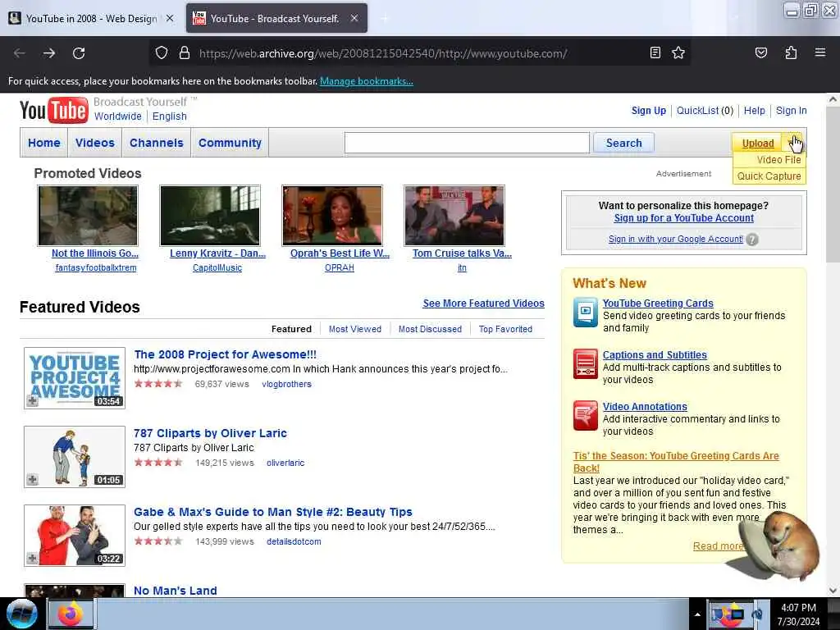
Task: Open the Channels navigation tab
Action: [157, 143]
